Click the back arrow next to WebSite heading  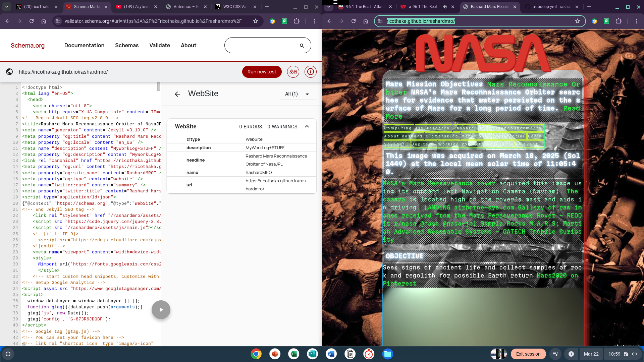[177, 94]
